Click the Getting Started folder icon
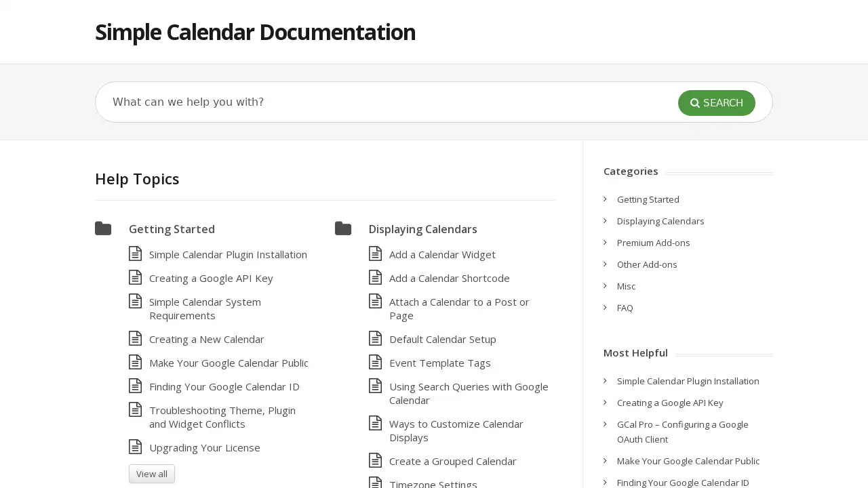This screenshot has height=488, width=868. (103, 228)
